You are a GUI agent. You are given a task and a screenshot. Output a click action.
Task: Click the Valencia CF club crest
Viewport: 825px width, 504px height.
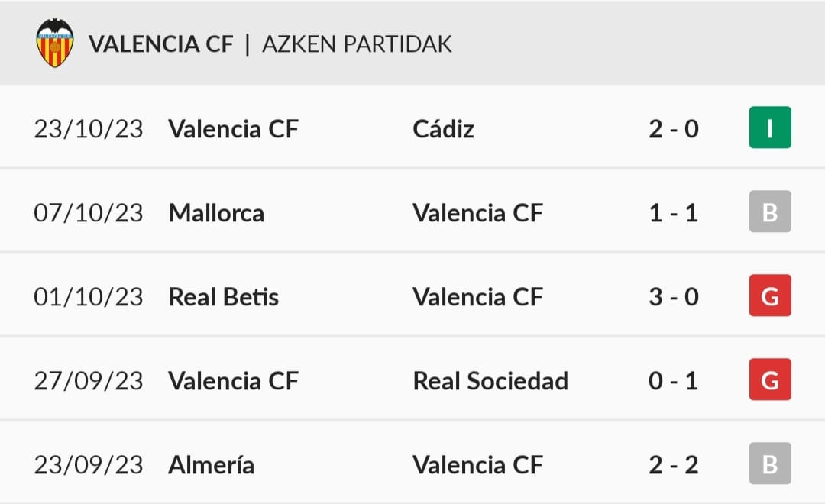pos(55,43)
